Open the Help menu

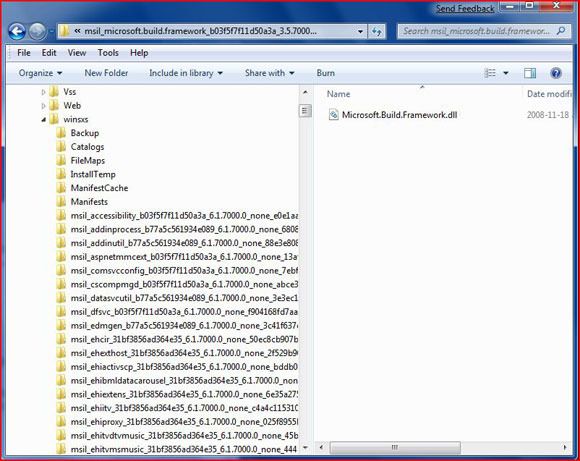pos(139,53)
